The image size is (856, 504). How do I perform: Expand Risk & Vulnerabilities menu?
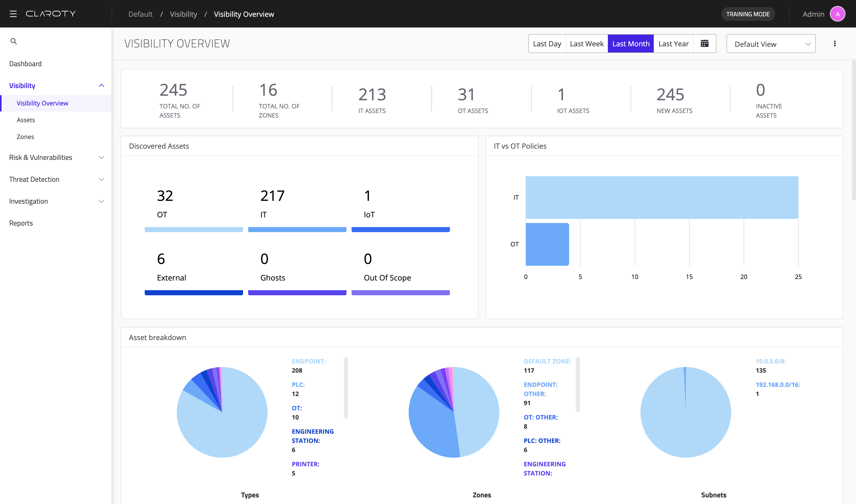coord(101,158)
